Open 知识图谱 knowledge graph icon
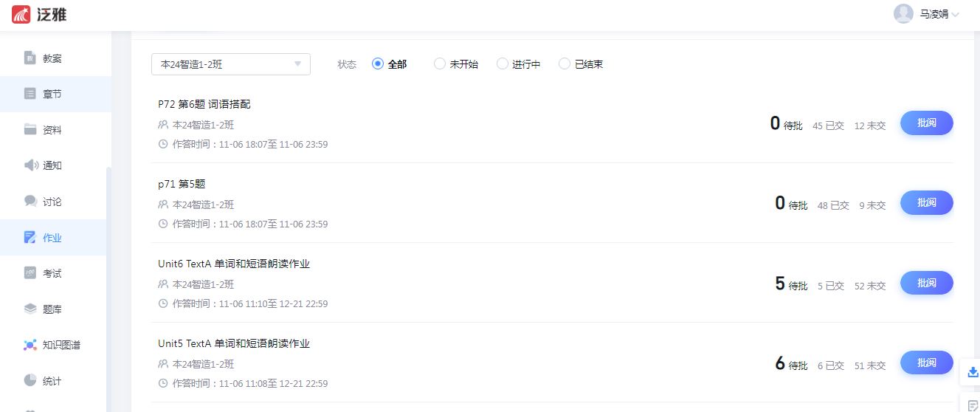The width and height of the screenshot is (980, 412). pos(30,345)
